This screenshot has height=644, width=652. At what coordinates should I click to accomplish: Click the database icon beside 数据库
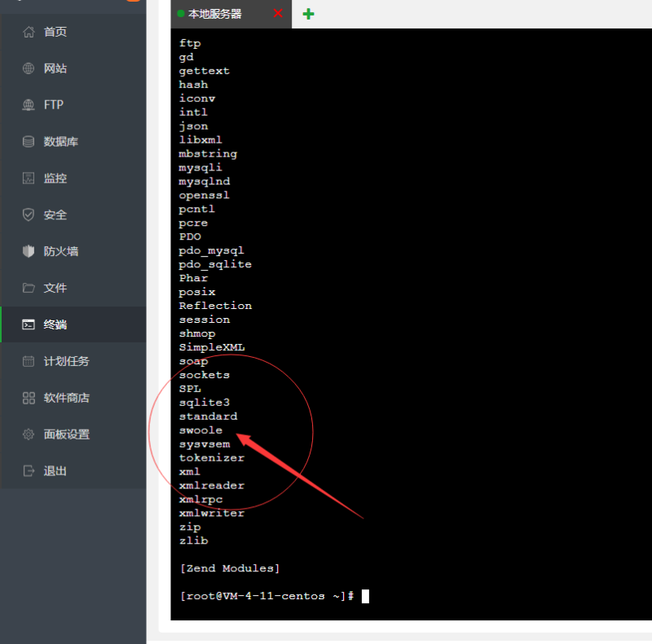coord(29,142)
